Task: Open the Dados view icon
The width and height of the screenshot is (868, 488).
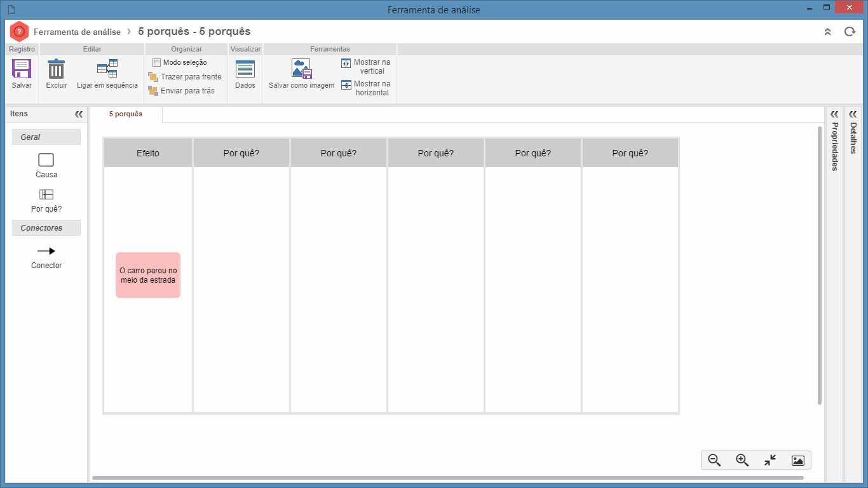Action: [x=245, y=69]
